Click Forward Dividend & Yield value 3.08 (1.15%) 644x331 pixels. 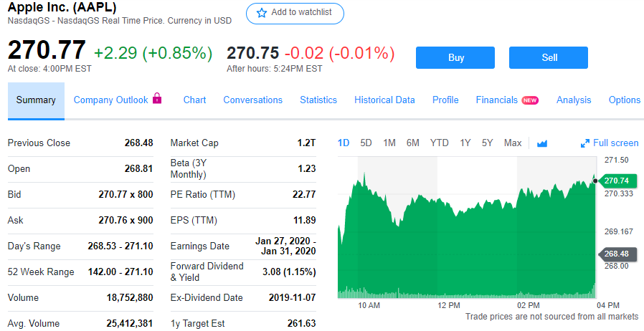pos(289,272)
